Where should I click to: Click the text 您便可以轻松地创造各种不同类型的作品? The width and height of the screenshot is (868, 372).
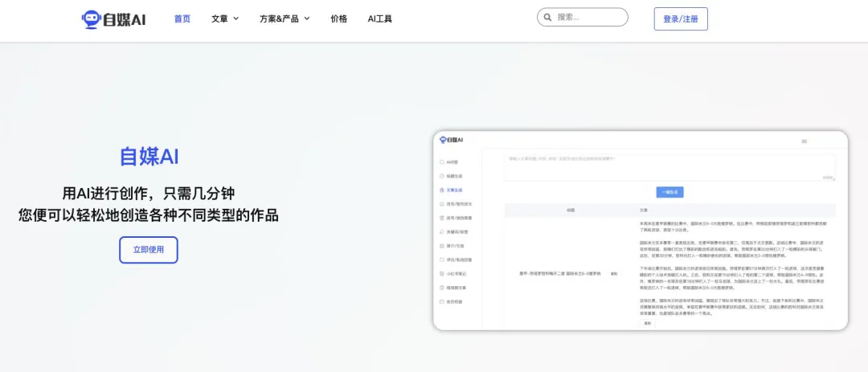point(149,215)
